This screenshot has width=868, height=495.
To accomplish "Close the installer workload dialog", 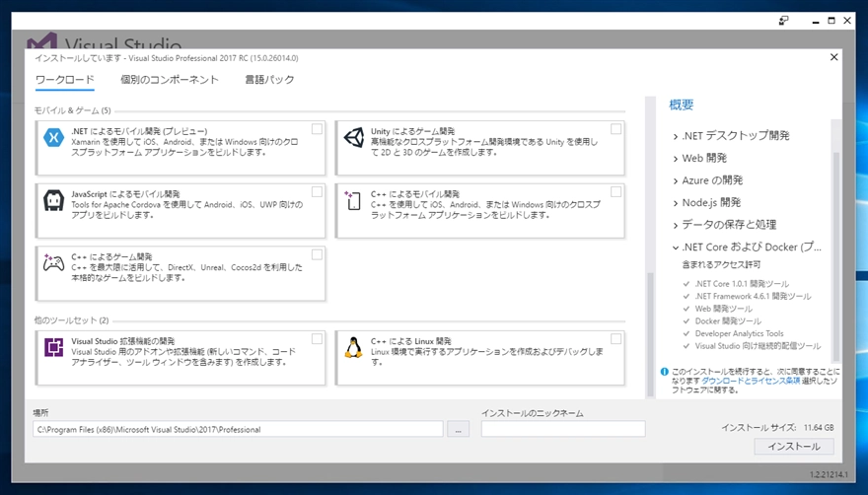I will point(833,57).
